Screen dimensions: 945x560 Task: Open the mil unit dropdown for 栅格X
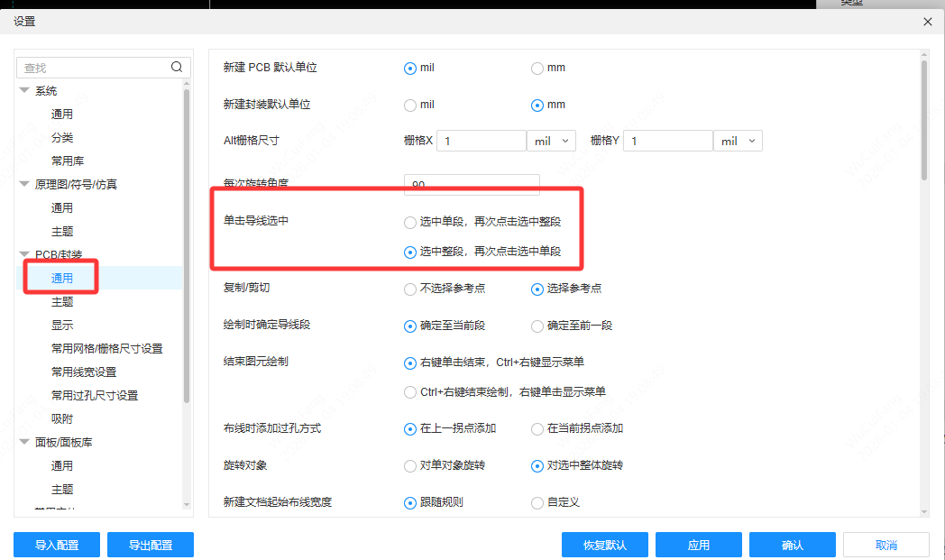[551, 140]
